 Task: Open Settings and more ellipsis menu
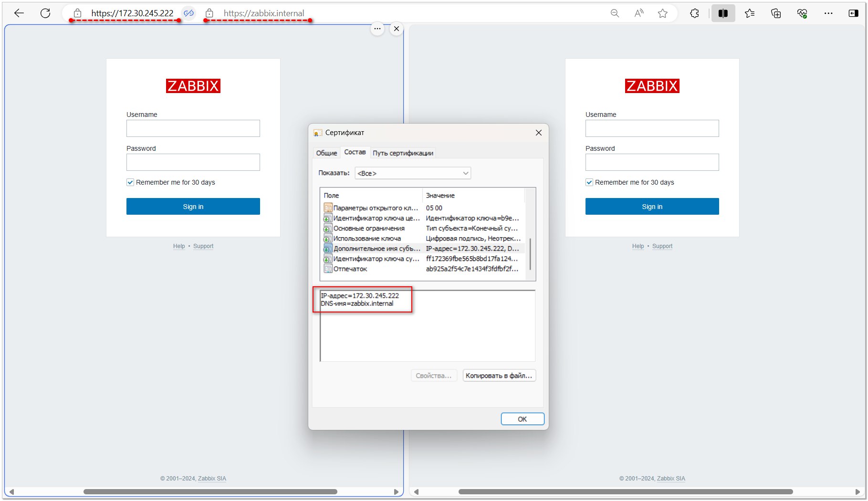828,13
